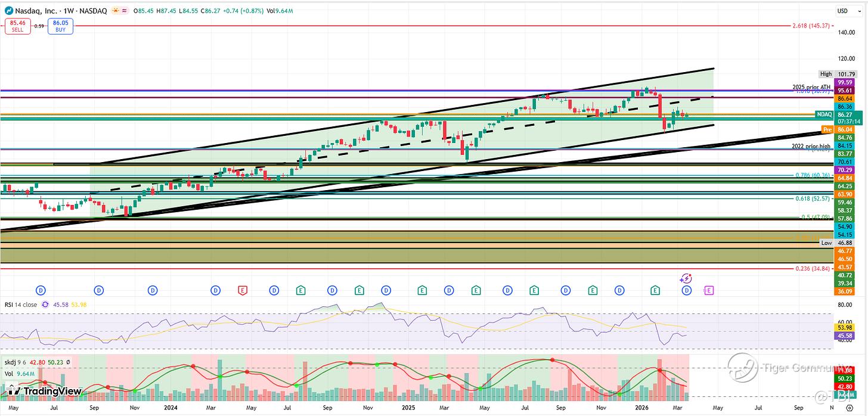Click the orange 36.09 price label
Screen dimensions: 868x416
pyautogui.click(x=845, y=291)
